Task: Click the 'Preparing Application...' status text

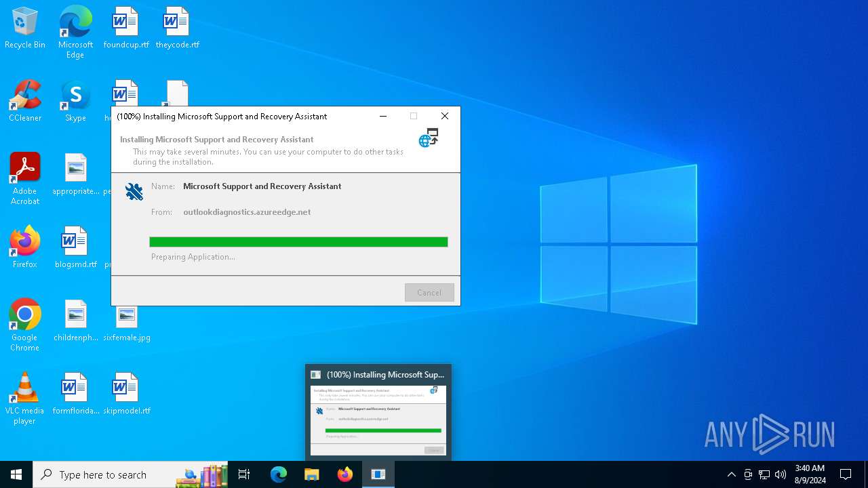Action: point(193,257)
